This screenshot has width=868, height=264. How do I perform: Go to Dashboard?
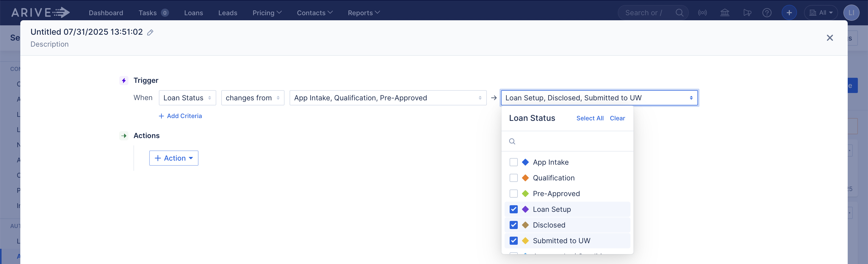tap(106, 13)
